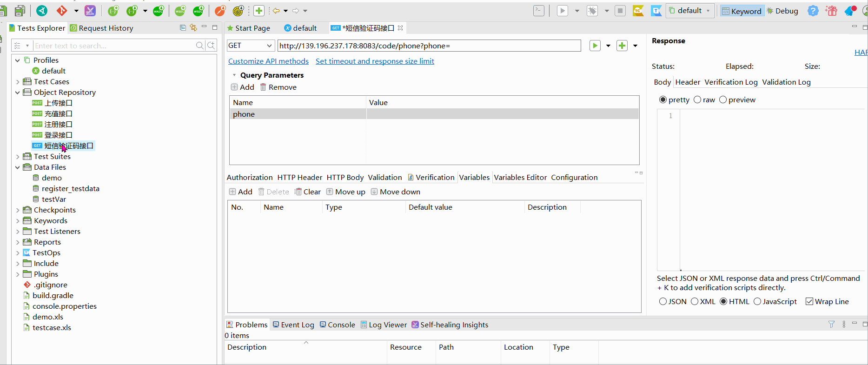Send the request with green play button
868x365 pixels.
pos(595,46)
